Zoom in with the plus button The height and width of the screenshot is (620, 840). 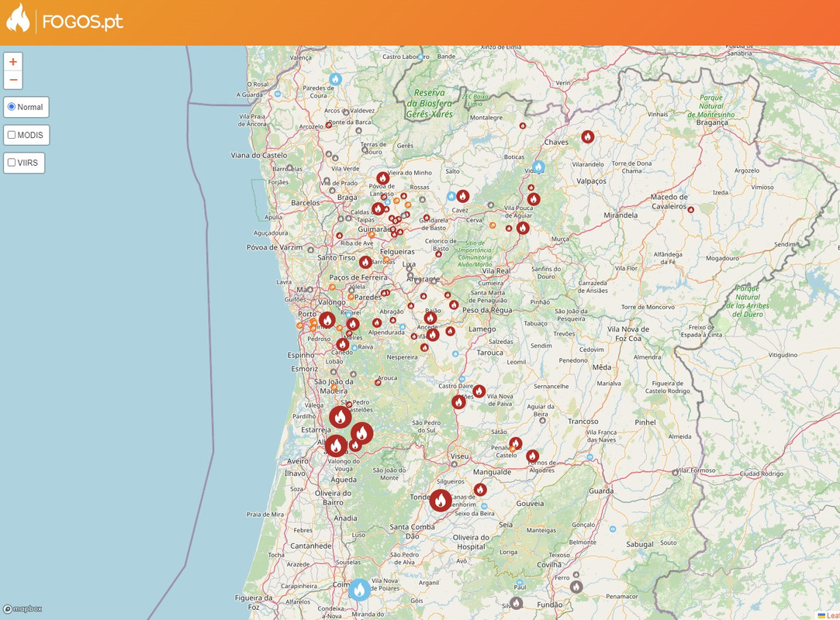pyautogui.click(x=13, y=61)
